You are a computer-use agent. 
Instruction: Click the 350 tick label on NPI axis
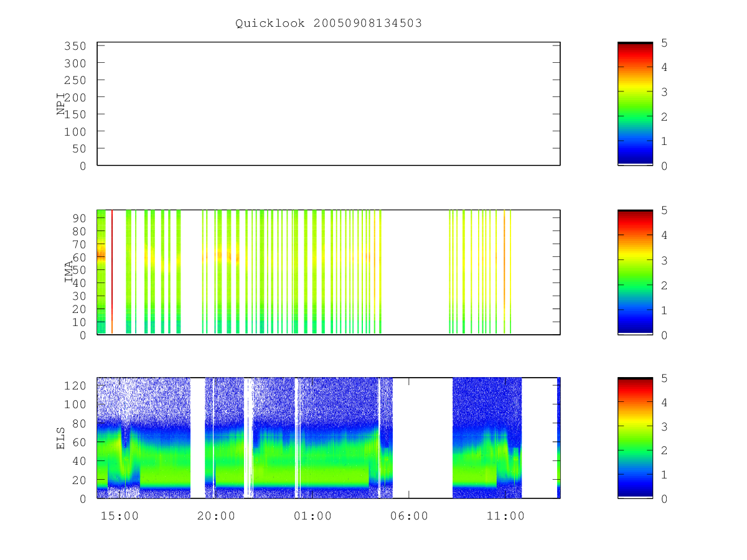tap(74, 46)
